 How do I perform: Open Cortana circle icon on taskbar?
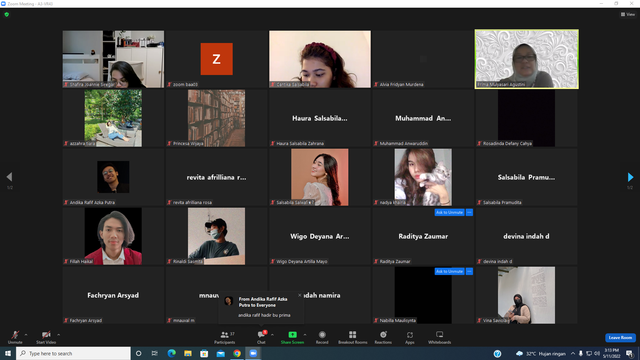pyautogui.click(x=139, y=353)
